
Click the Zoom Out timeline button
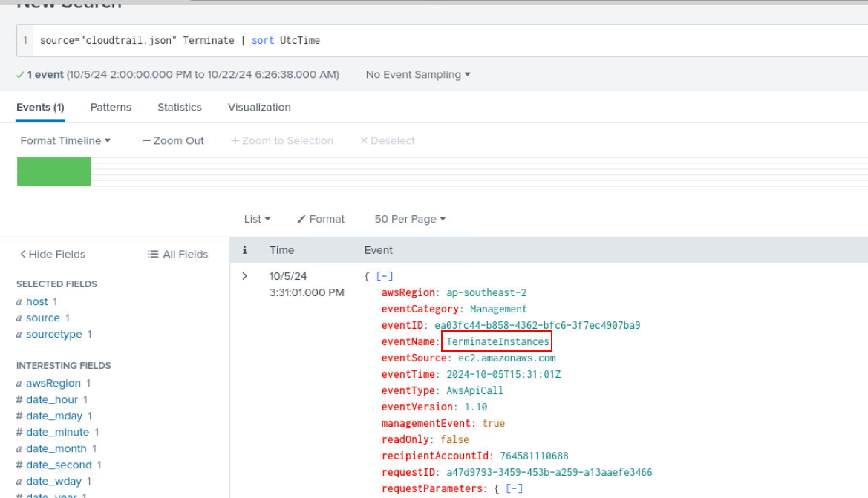point(173,140)
